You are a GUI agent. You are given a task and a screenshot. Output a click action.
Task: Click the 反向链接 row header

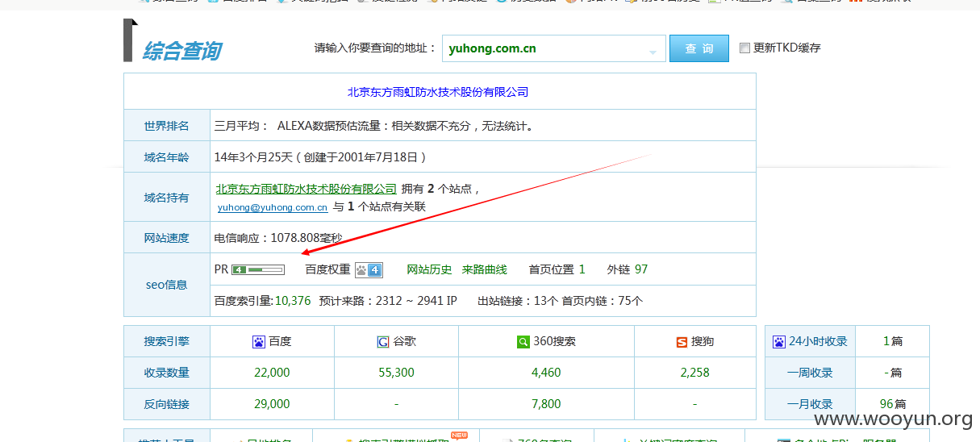[x=167, y=404]
